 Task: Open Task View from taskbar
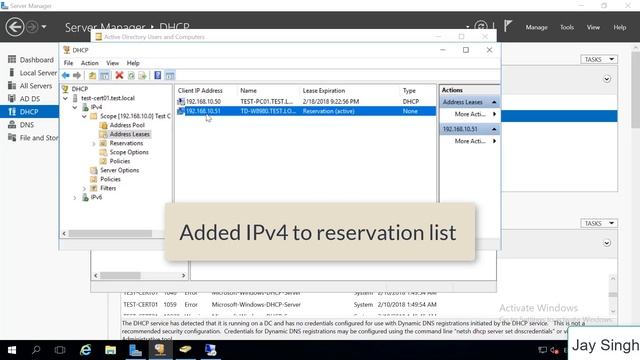[60, 350]
